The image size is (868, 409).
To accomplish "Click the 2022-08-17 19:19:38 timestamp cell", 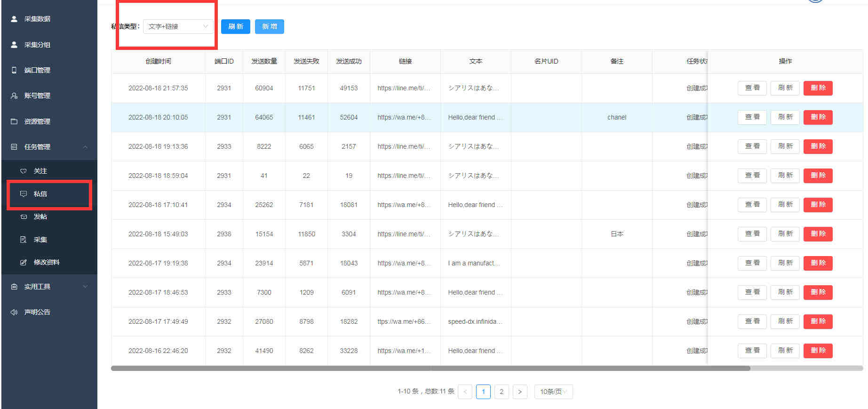I will [x=158, y=263].
